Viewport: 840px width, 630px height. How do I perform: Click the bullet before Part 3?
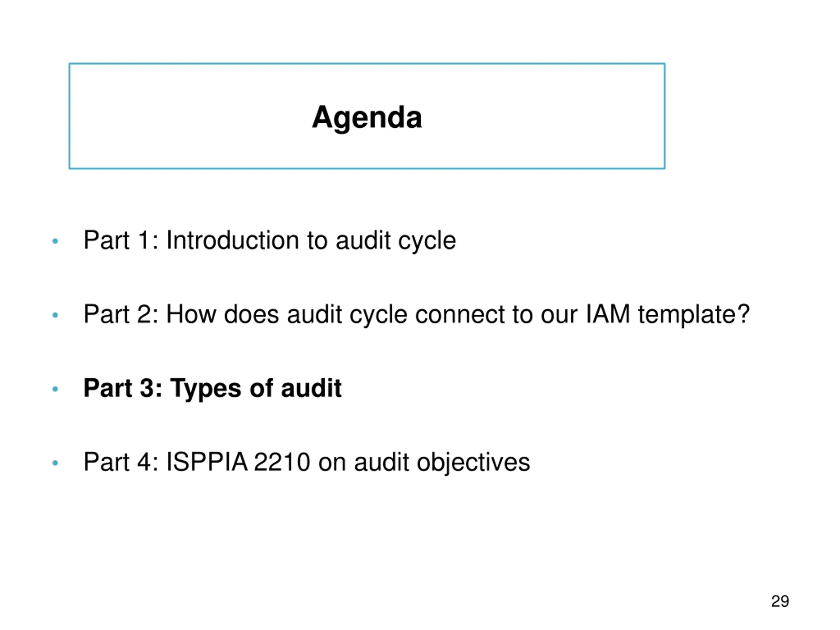click(55, 389)
